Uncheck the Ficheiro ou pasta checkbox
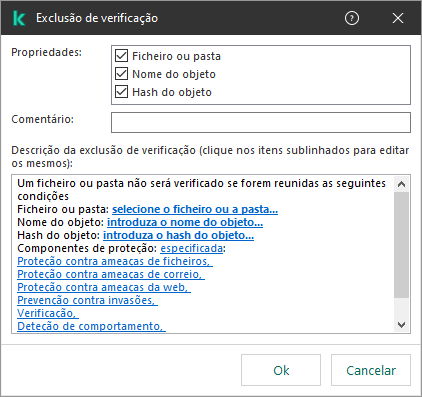 coord(121,56)
